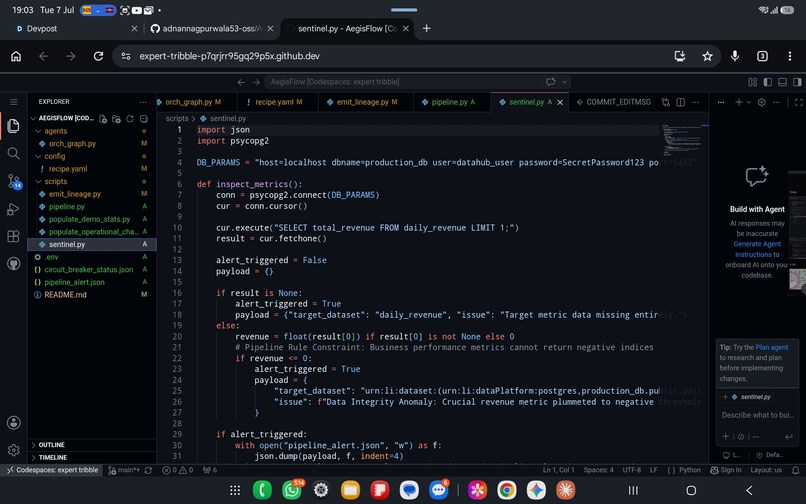The width and height of the screenshot is (806, 504).
Task: Refresh the Explorer file tree
Action: pos(130,119)
